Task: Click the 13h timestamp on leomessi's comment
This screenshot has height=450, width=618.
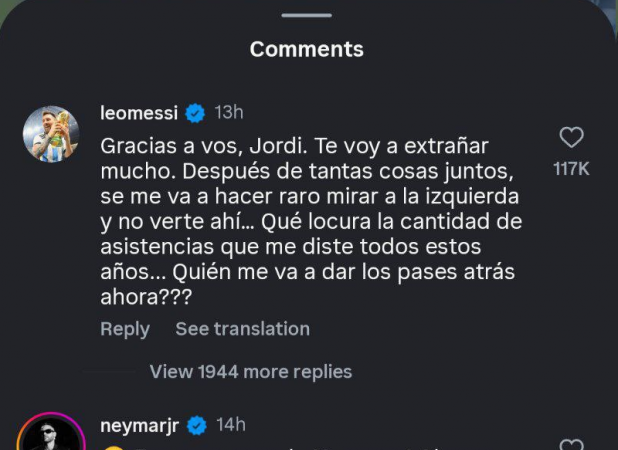Action: 229,112
